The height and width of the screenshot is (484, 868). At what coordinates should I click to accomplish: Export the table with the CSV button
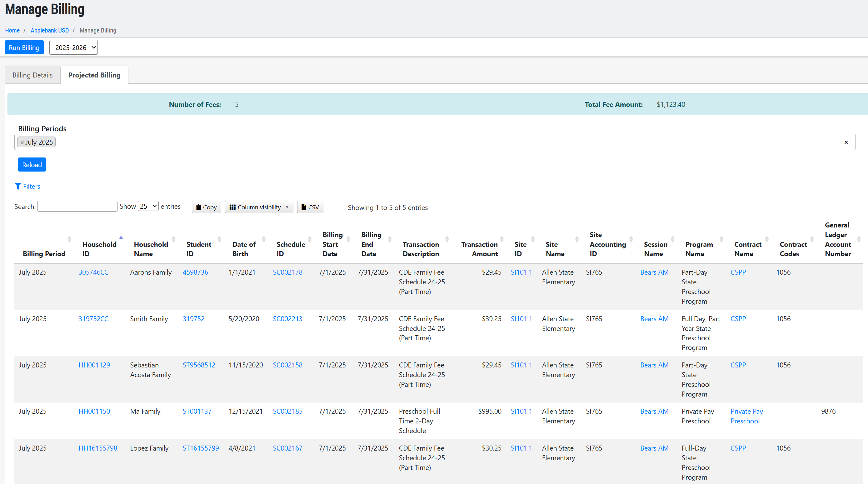[x=310, y=207]
